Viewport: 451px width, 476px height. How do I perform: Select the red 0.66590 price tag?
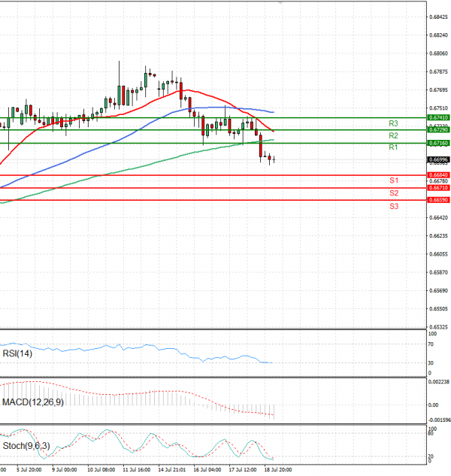pyautogui.click(x=438, y=200)
